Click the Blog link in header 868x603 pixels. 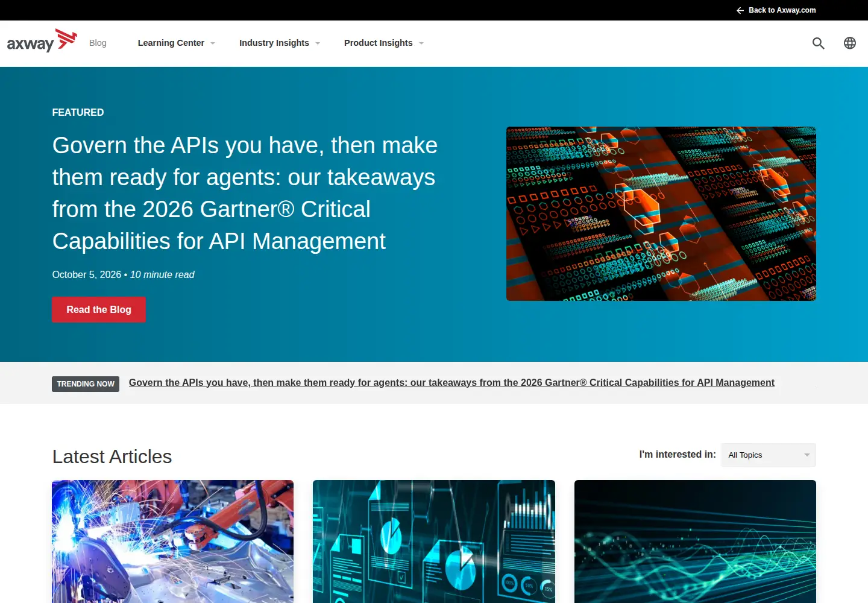[98, 43]
